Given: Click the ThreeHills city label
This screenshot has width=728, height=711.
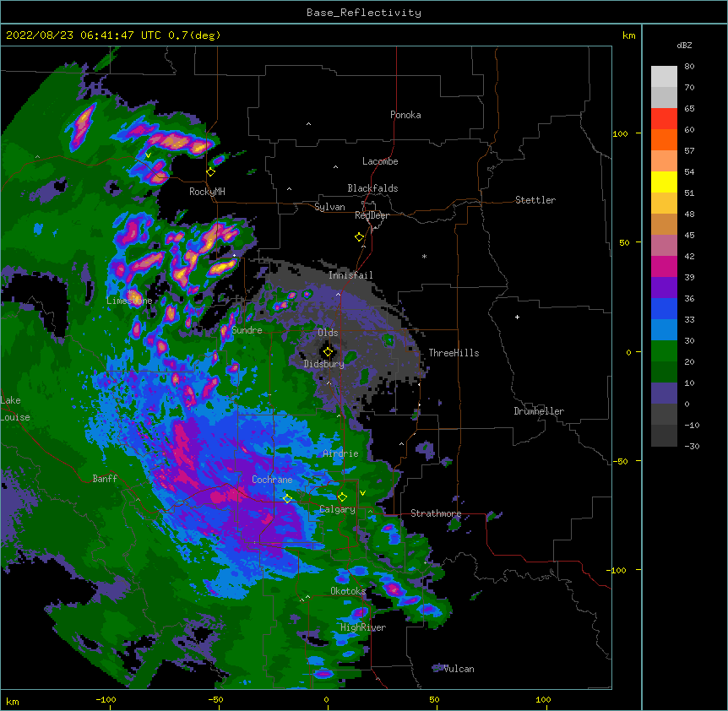Looking at the screenshot, I should [454, 353].
